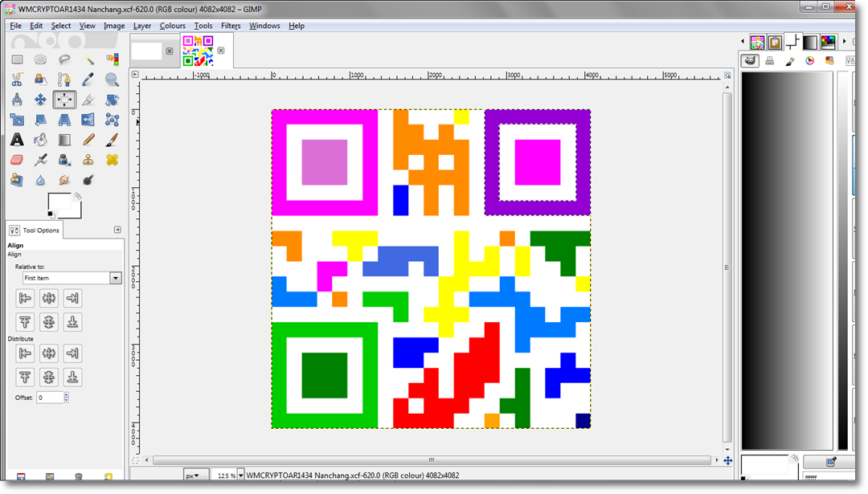Screen dimensions: 868x494
Task: Switch to the Tool Options tab
Action: (x=35, y=230)
